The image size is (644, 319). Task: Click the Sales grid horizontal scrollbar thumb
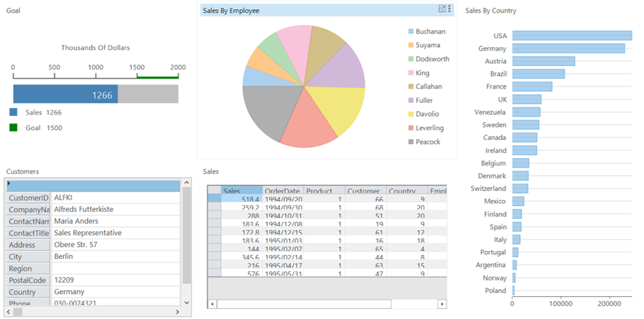pos(304,304)
